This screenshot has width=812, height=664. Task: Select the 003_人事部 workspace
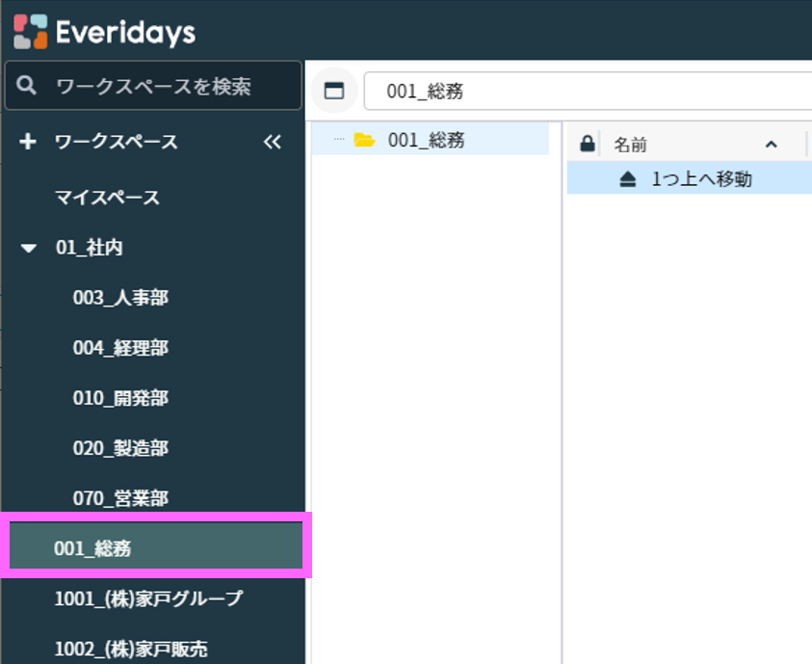pos(120,298)
